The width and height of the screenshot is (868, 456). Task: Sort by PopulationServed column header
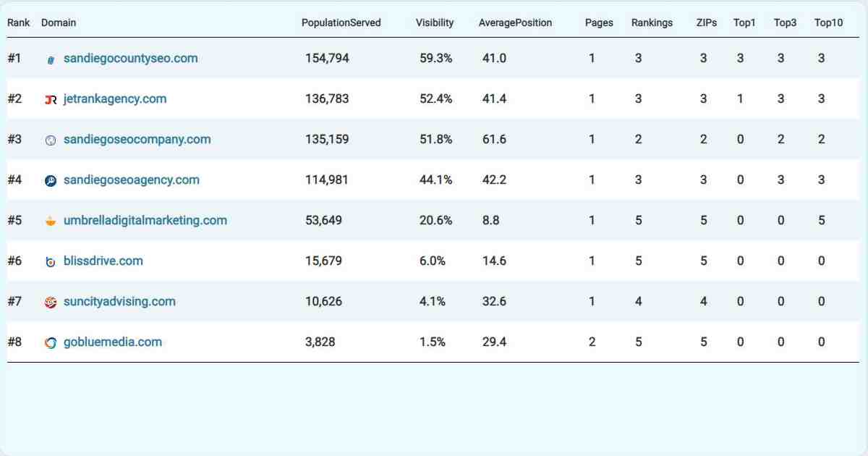click(x=341, y=22)
